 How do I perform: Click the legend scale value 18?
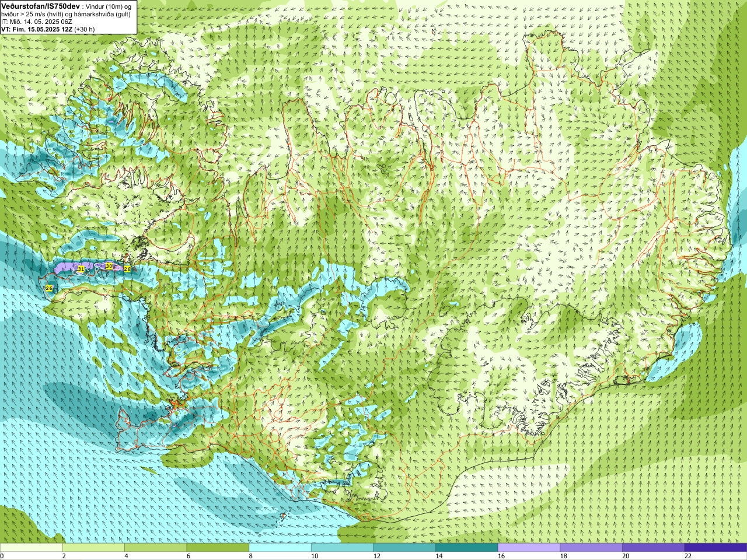[x=564, y=556]
